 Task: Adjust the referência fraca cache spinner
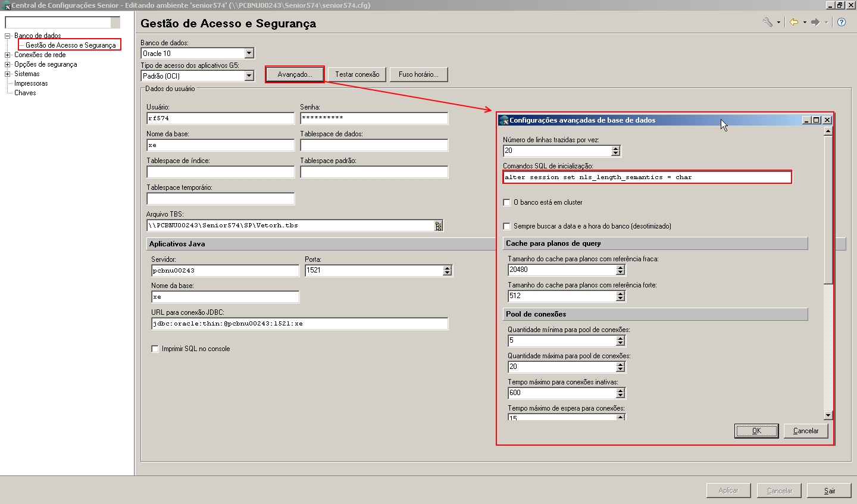point(621,270)
